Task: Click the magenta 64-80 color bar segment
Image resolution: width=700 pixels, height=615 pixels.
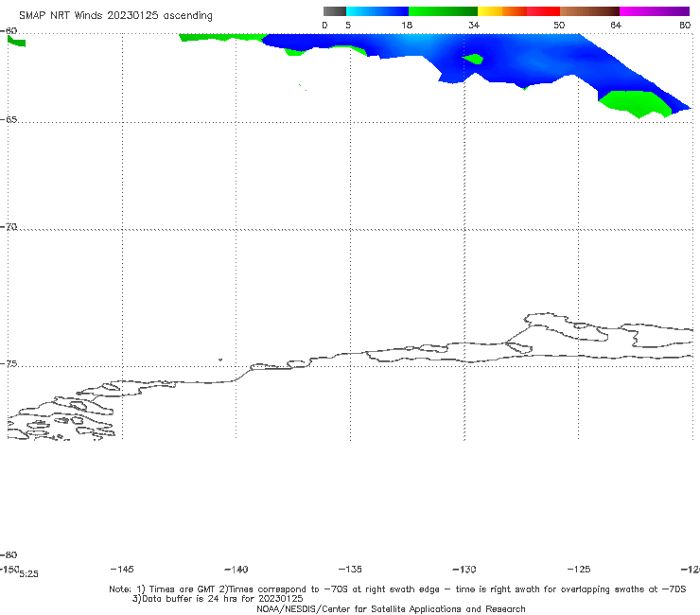Action: pos(655,11)
